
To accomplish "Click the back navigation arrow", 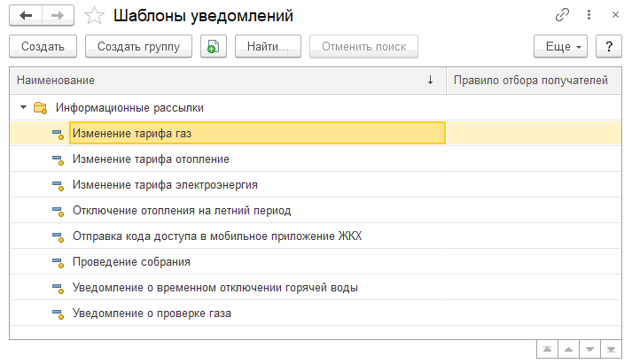I will [x=26, y=16].
